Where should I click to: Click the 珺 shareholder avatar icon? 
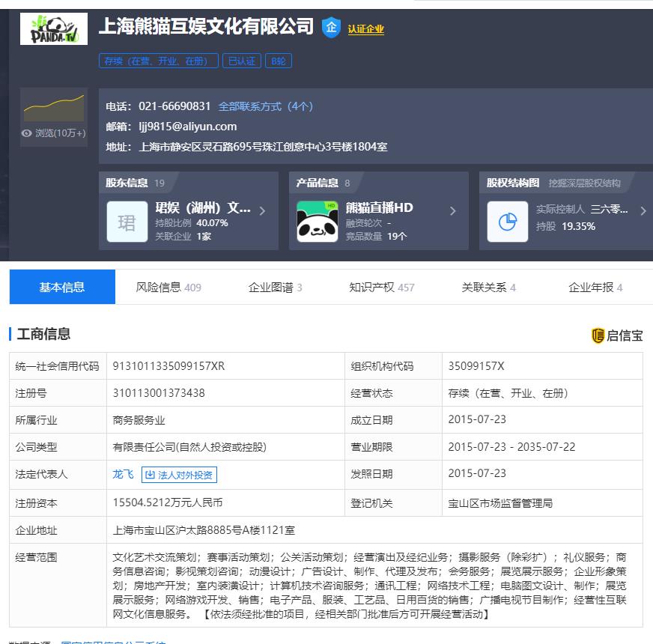click(127, 222)
